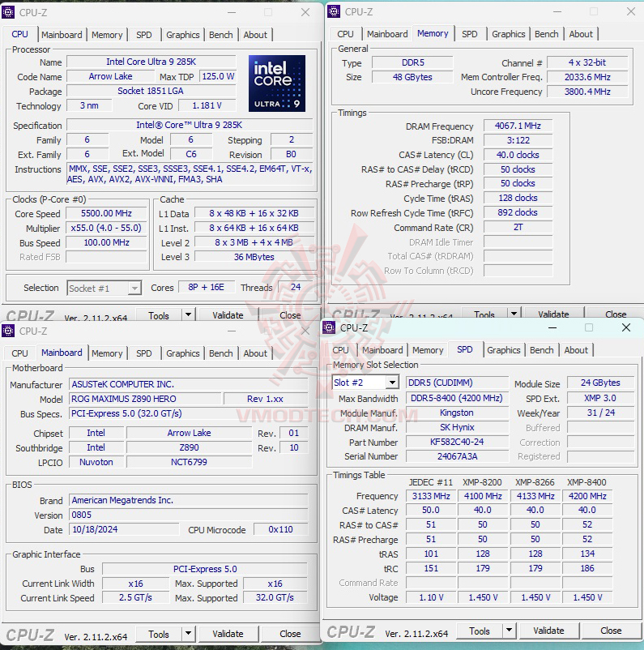Click processor name field 'Intel Core Ultra 9 285K'

coord(151,62)
